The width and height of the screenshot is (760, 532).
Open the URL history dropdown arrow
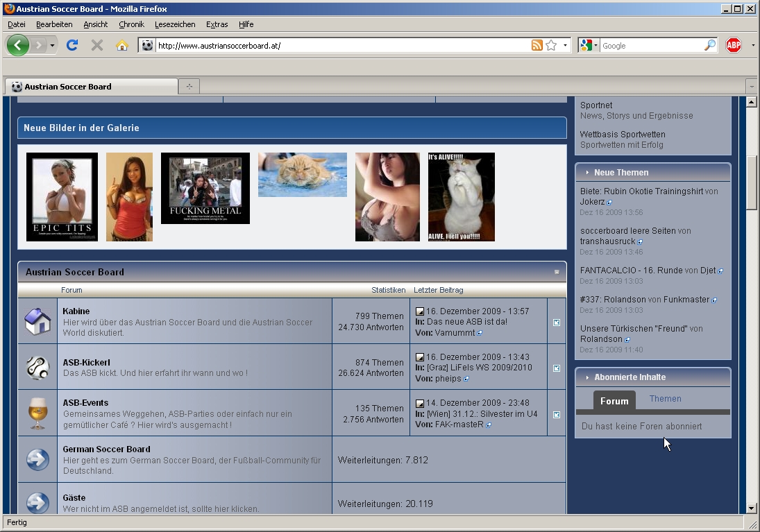tap(565, 46)
